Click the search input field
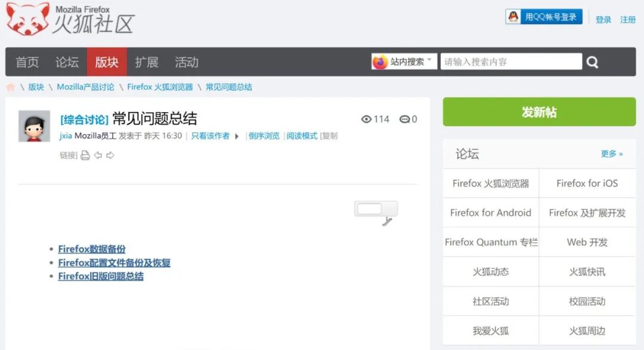This screenshot has height=350, width=644. coord(511,61)
